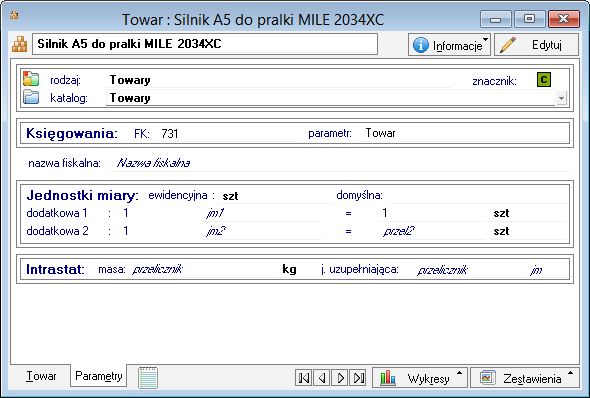
Task: Open the Wykresy charts menu
Action: 420,378
